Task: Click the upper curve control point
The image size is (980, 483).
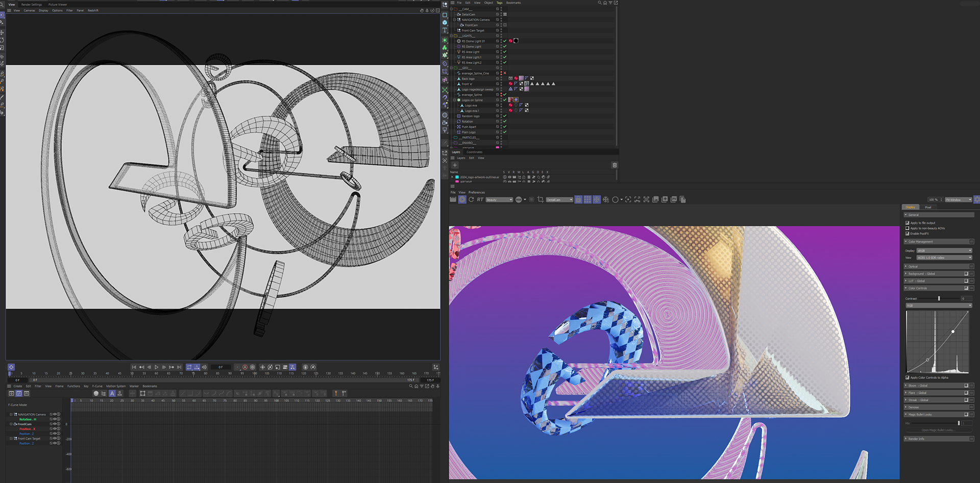Action: click(x=953, y=332)
